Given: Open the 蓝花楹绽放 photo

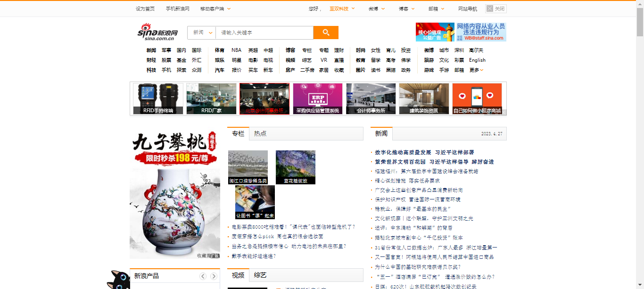Looking at the screenshot, I should pos(296,167).
